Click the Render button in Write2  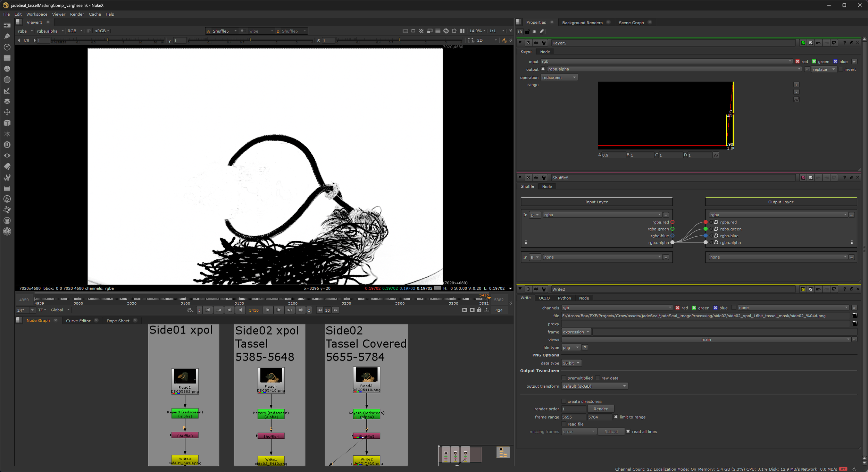pos(600,409)
